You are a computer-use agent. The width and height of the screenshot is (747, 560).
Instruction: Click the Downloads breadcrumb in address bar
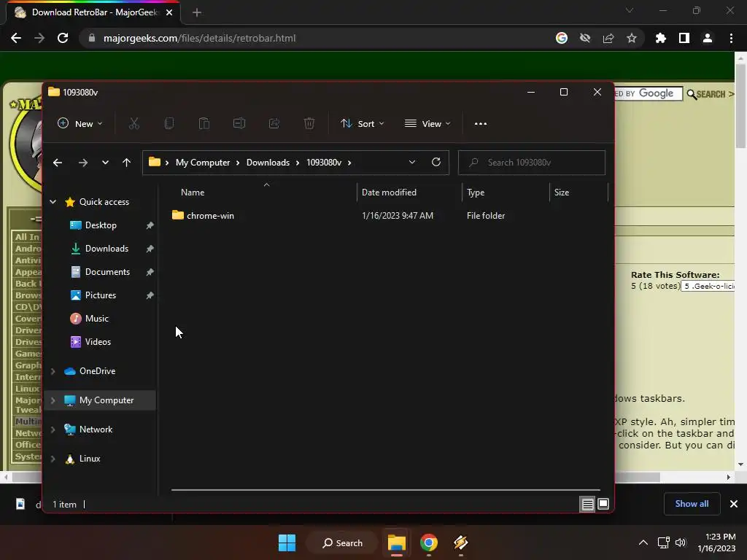[x=268, y=163]
